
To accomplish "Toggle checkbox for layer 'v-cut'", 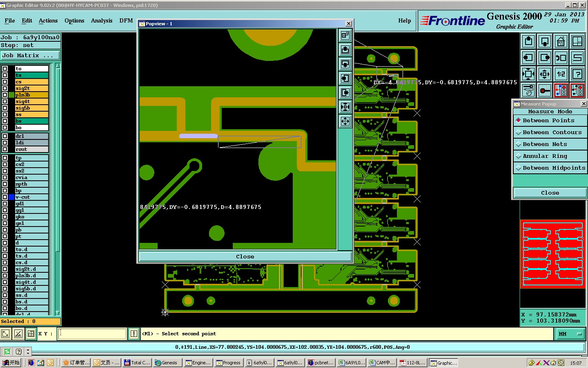I will tap(5, 197).
